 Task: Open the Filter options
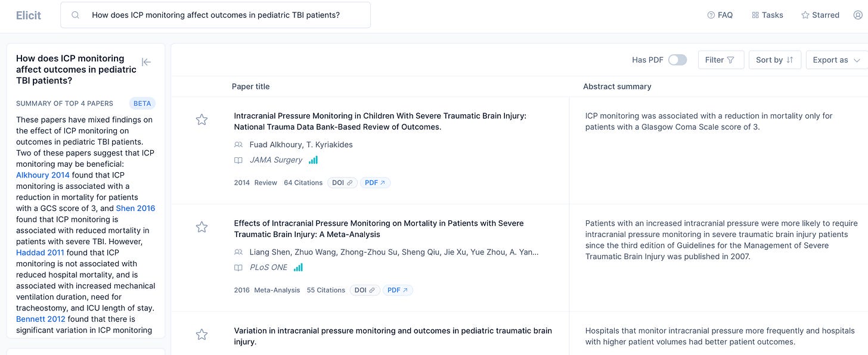(x=721, y=60)
